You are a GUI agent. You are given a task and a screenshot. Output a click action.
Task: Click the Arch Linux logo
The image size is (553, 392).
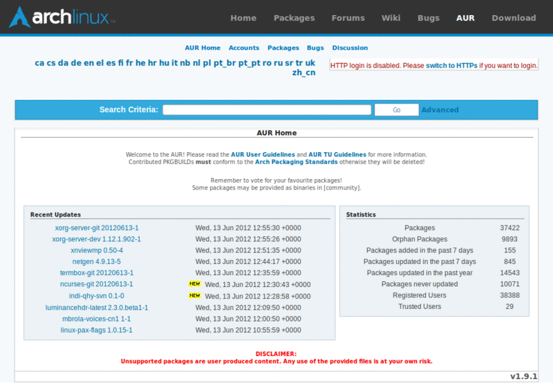click(x=62, y=17)
